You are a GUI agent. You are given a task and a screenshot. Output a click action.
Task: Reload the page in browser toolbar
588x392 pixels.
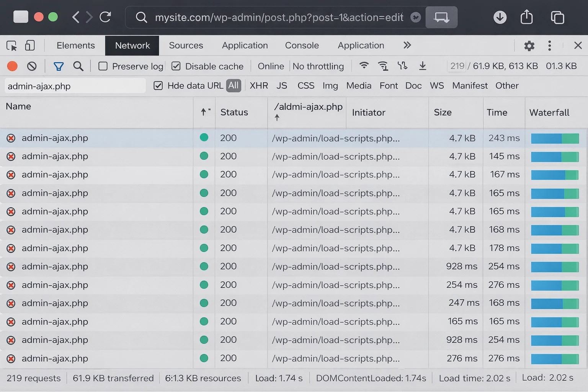pos(105,17)
